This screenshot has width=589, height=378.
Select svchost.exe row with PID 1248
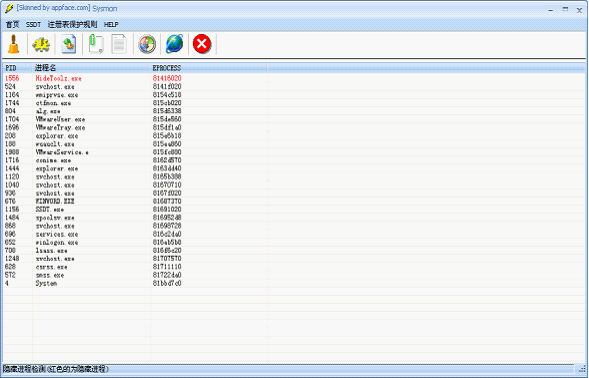tap(294, 259)
